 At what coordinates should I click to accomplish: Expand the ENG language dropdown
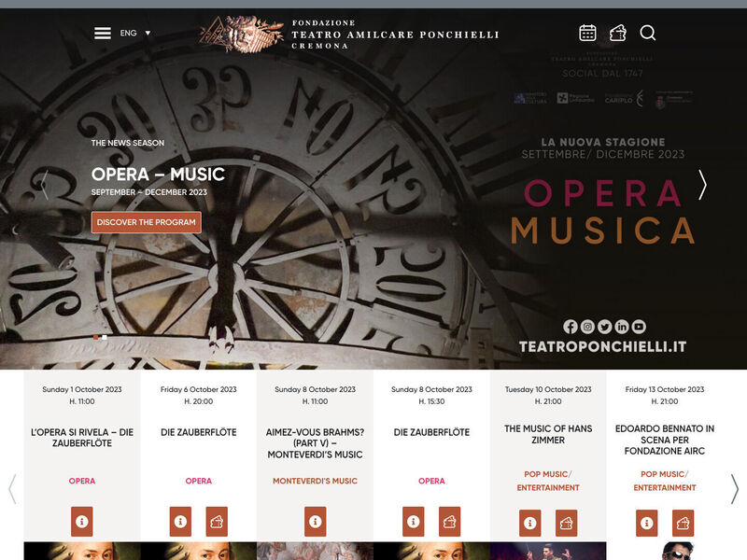point(135,33)
